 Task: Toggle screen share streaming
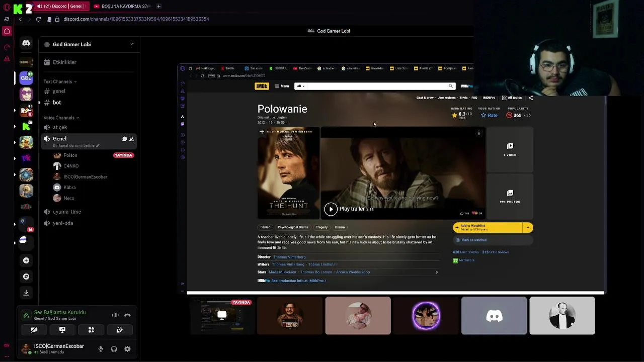(62, 330)
